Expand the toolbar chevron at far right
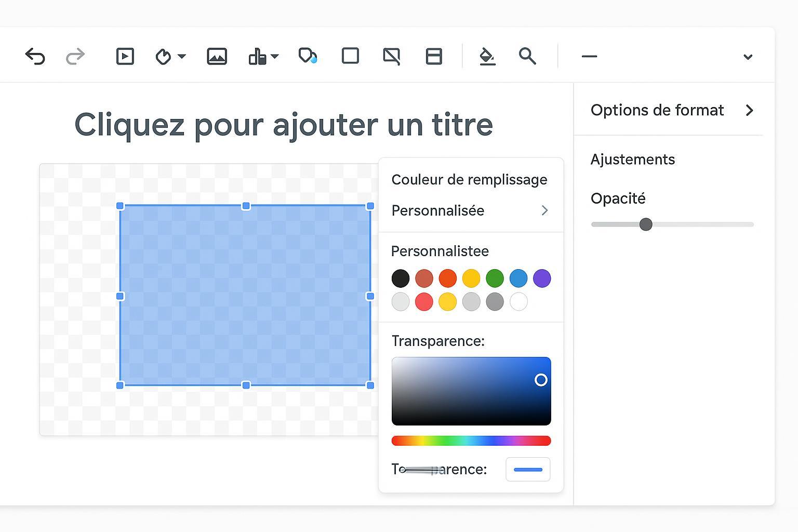 coord(748,57)
